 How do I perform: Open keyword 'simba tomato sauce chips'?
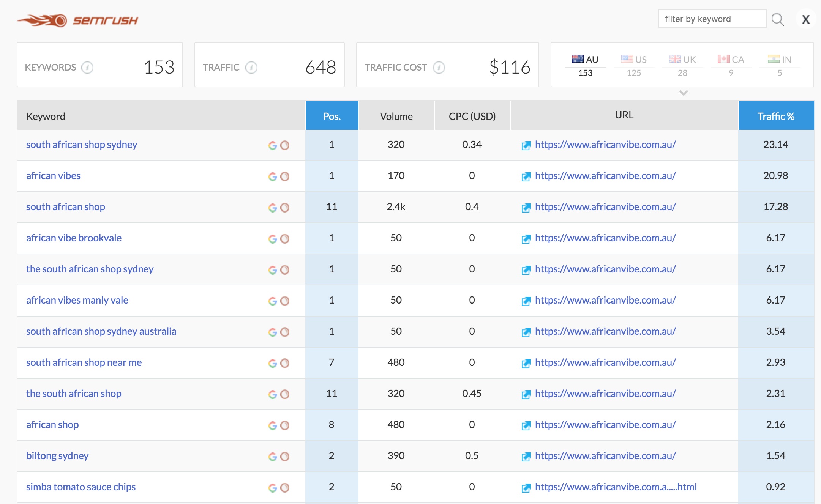81,487
